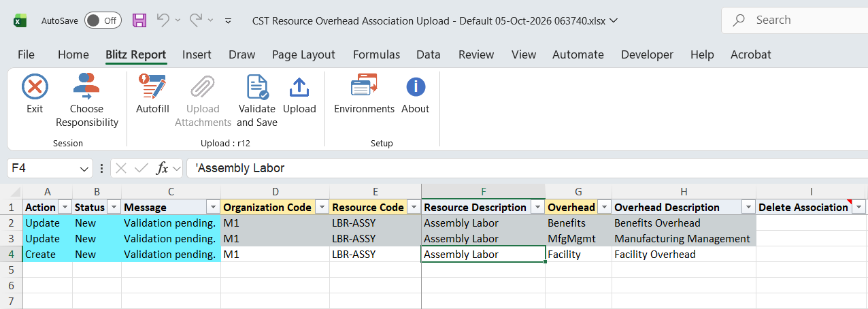Switch to the Automate tab
This screenshot has width=868, height=309.
(578, 54)
